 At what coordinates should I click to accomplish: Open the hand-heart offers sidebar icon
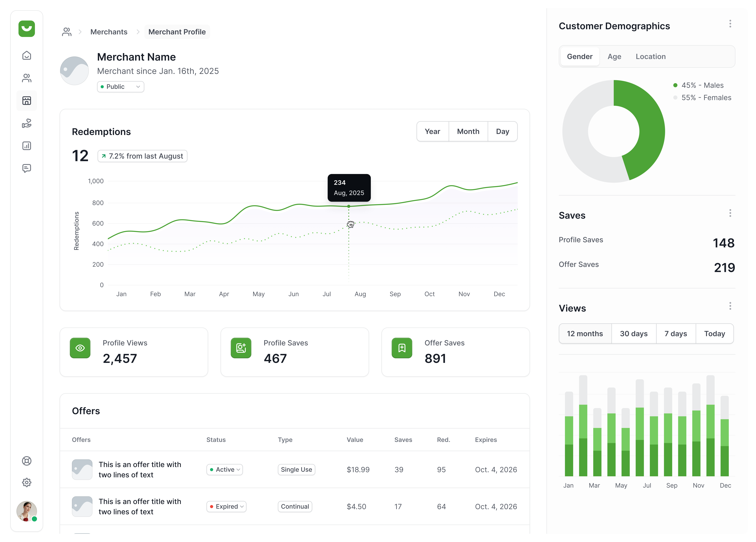(x=27, y=123)
